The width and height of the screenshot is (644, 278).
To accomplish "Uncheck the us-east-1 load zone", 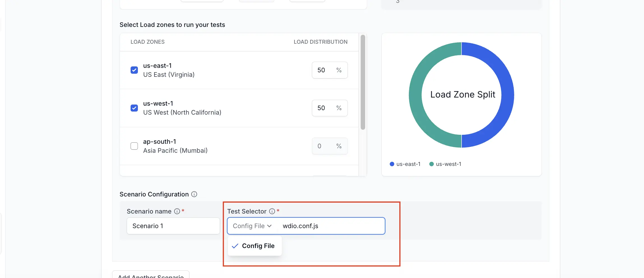I will (x=134, y=70).
